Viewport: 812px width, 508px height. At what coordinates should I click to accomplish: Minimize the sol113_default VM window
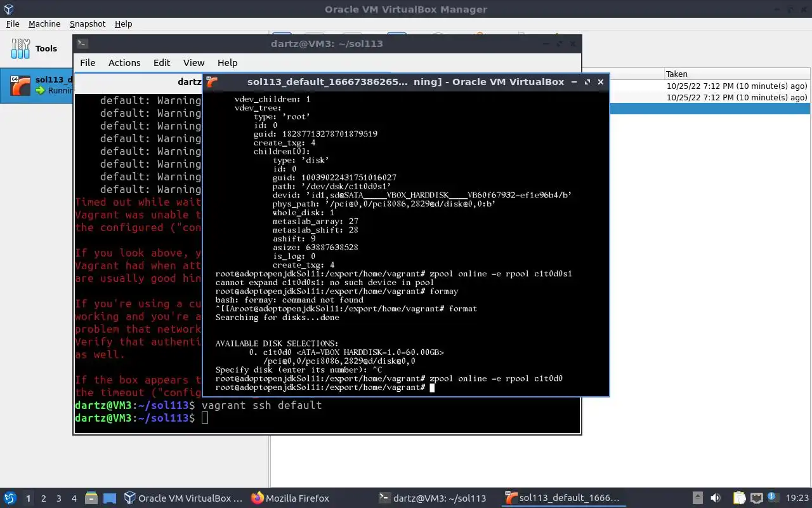[574, 82]
